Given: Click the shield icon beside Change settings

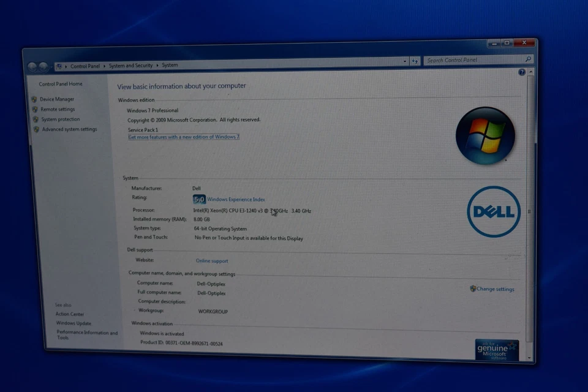Looking at the screenshot, I should 472,288.
